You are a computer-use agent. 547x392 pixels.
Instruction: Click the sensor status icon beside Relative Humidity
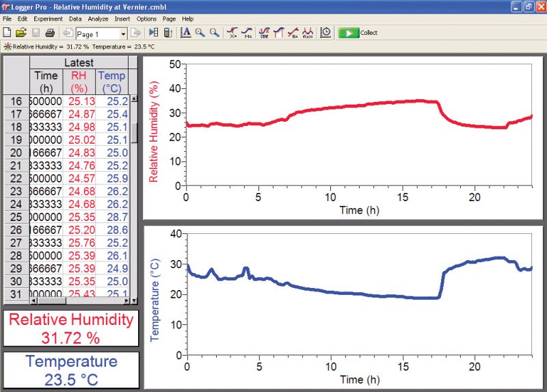(x=8, y=47)
